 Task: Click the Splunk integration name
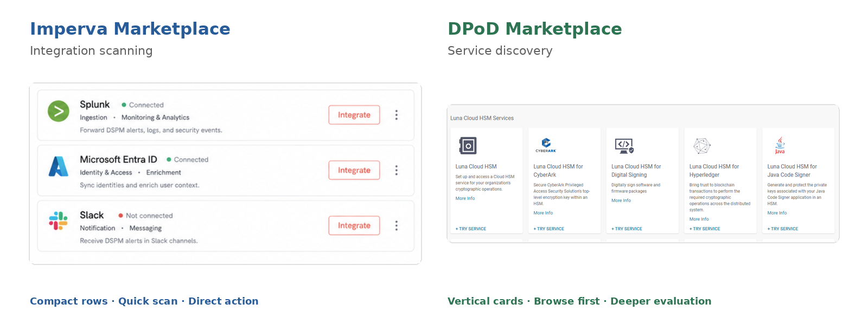pyautogui.click(x=95, y=105)
